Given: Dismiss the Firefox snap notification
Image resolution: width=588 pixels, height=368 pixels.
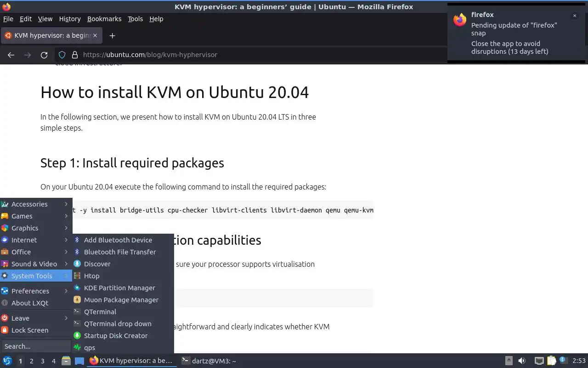Looking at the screenshot, I should pyautogui.click(x=574, y=16).
